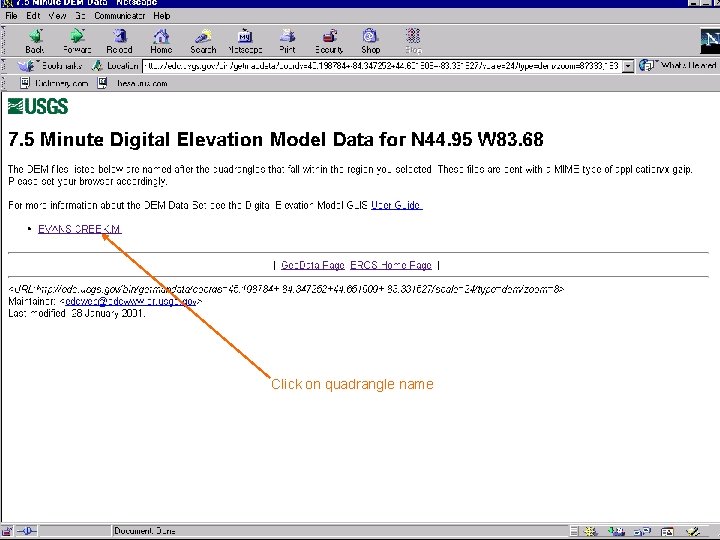
Task: Open the second personal toolbar bookmark
Action: point(133,83)
